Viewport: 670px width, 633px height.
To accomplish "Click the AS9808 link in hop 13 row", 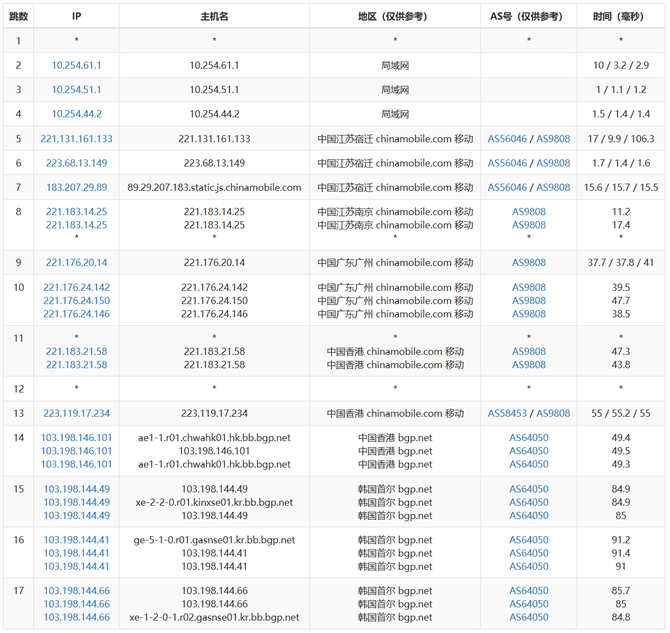I will (x=553, y=414).
